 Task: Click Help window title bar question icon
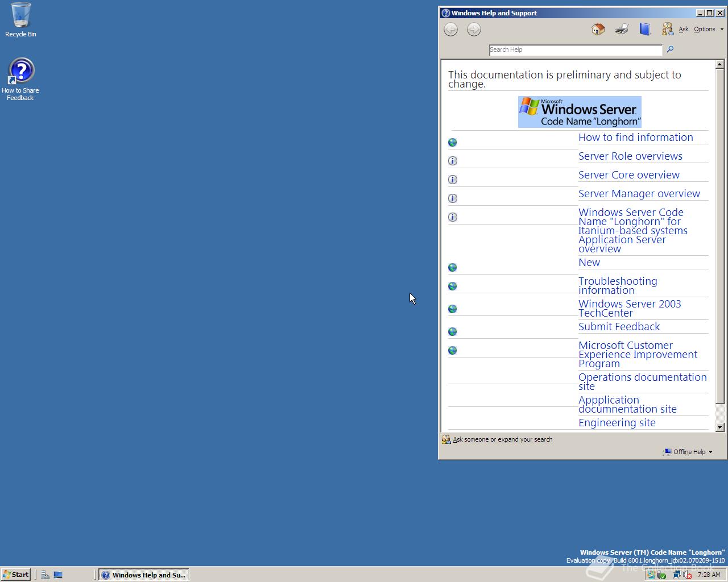click(x=446, y=13)
